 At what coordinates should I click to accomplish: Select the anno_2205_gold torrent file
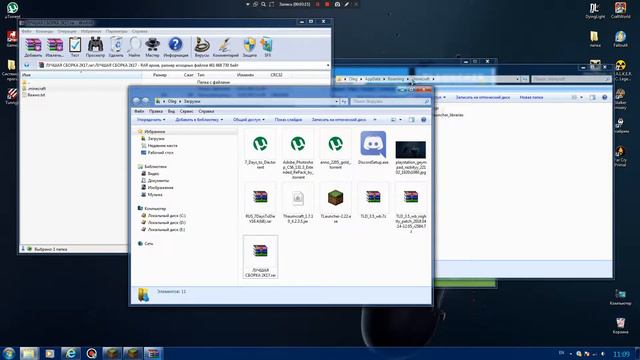point(336,149)
